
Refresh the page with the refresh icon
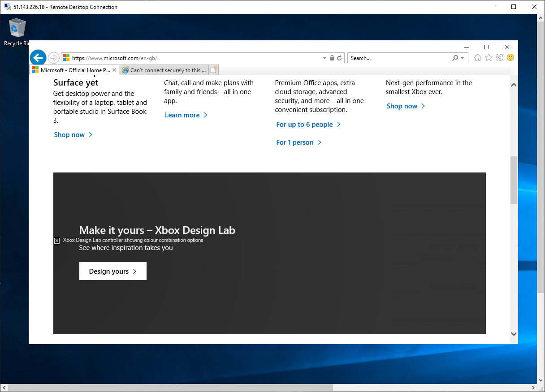click(x=339, y=58)
